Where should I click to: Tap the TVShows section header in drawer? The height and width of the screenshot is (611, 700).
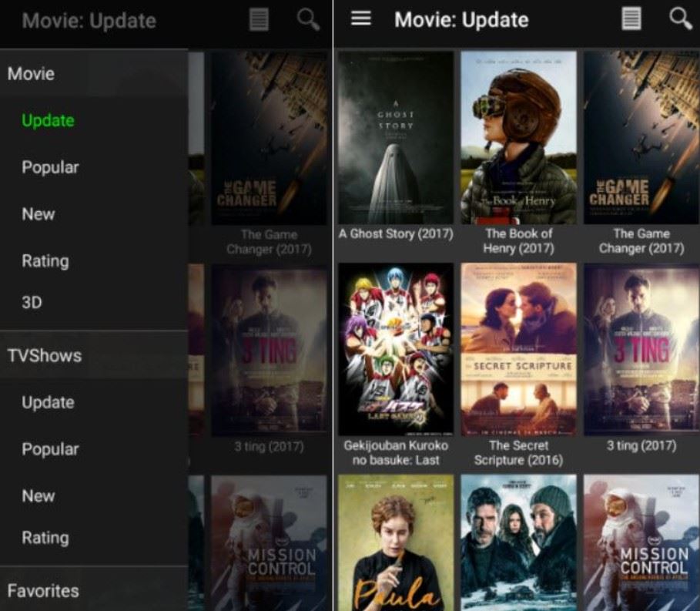point(94,355)
